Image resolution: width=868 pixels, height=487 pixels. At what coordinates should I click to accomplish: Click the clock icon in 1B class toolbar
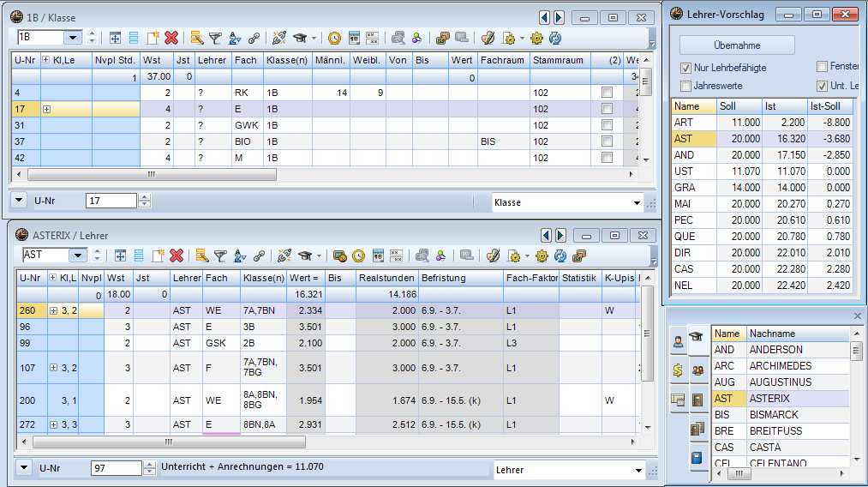tap(334, 38)
